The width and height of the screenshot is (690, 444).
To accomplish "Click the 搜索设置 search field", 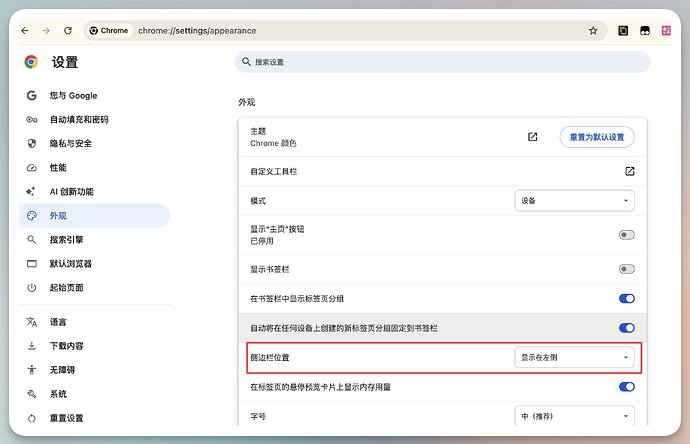I will 442,62.
